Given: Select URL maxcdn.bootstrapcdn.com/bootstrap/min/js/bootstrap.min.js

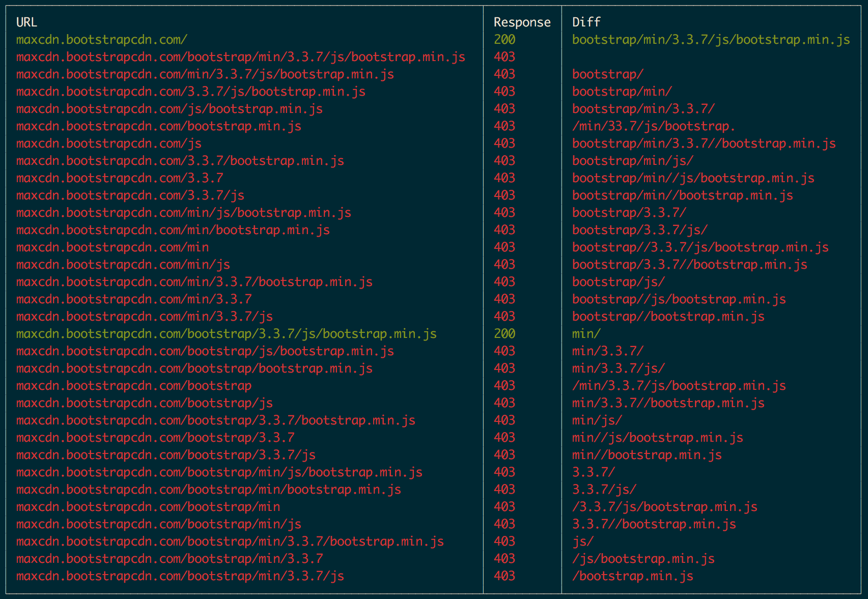Looking at the screenshot, I should [x=219, y=472].
